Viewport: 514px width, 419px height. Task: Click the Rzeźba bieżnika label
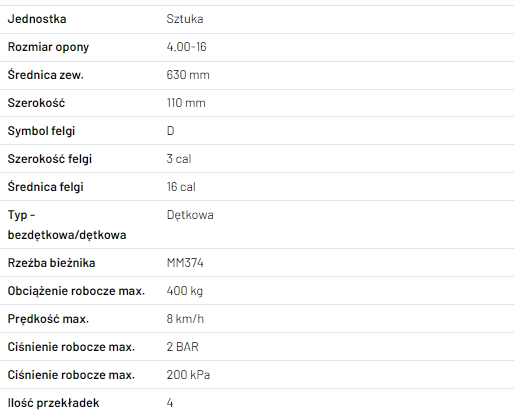click(x=52, y=263)
